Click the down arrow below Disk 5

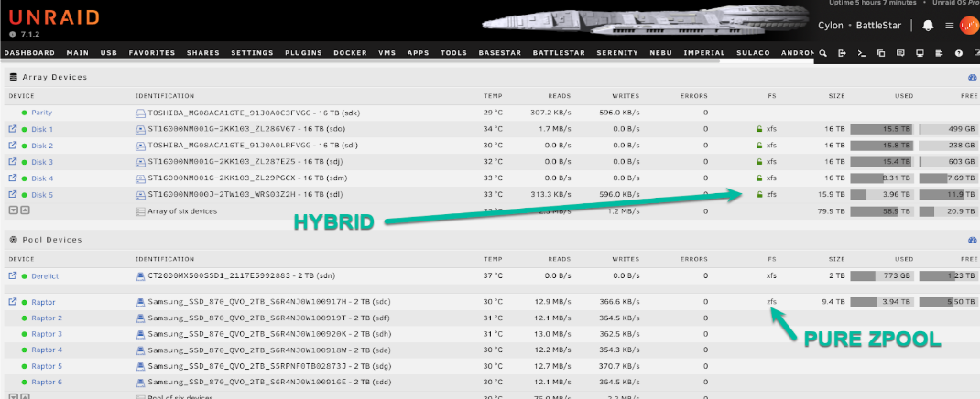pyautogui.click(x=13, y=210)
